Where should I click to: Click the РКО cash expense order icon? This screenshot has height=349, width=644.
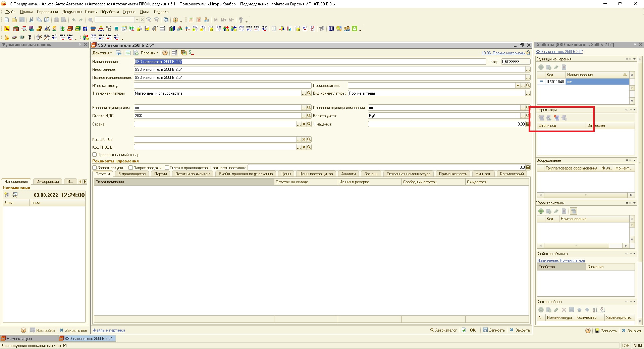pos(203,29)
